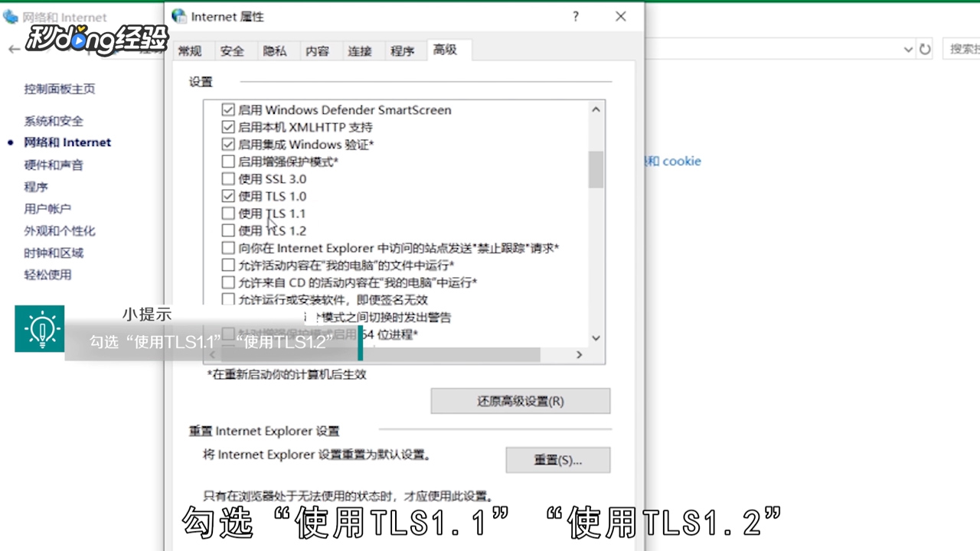Open 轻松使用 category
980x551 pixels.
[47, 275]
